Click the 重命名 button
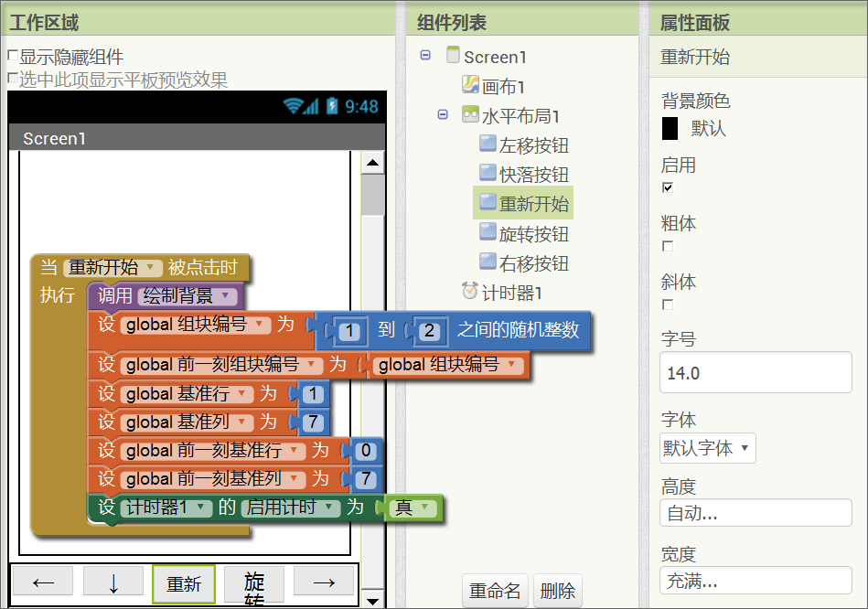Screen dimensions: 868x609 [x=495, y=591]
